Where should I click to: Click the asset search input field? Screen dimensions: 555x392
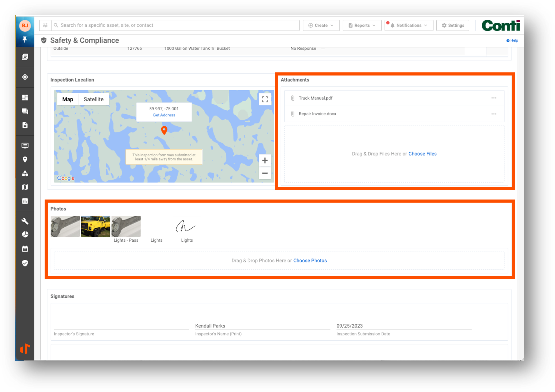point(175,25)
